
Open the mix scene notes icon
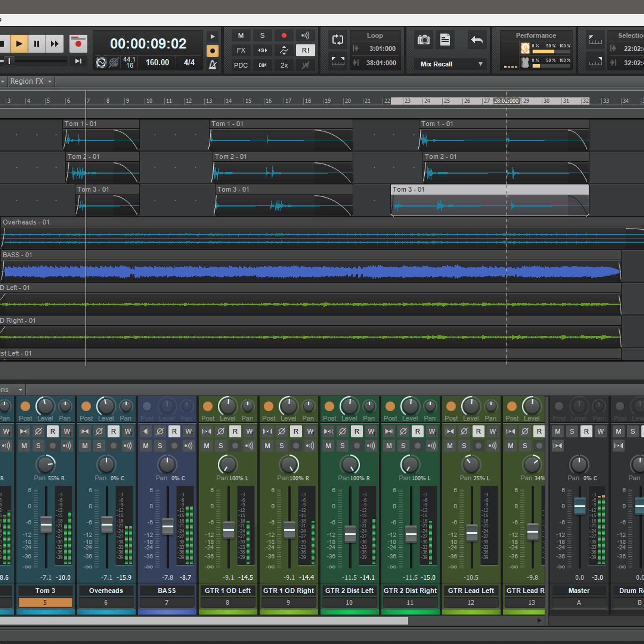coord(445,39)
